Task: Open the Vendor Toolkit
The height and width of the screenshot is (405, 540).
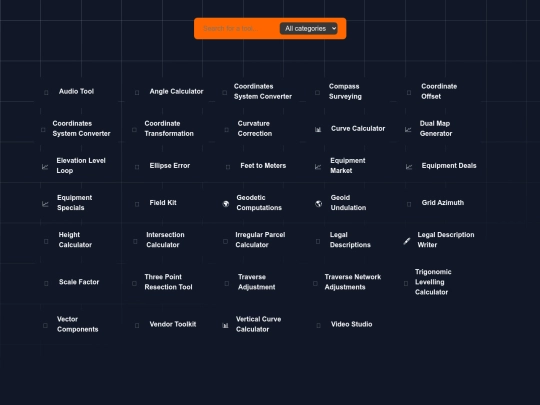Action: [173, 324]
